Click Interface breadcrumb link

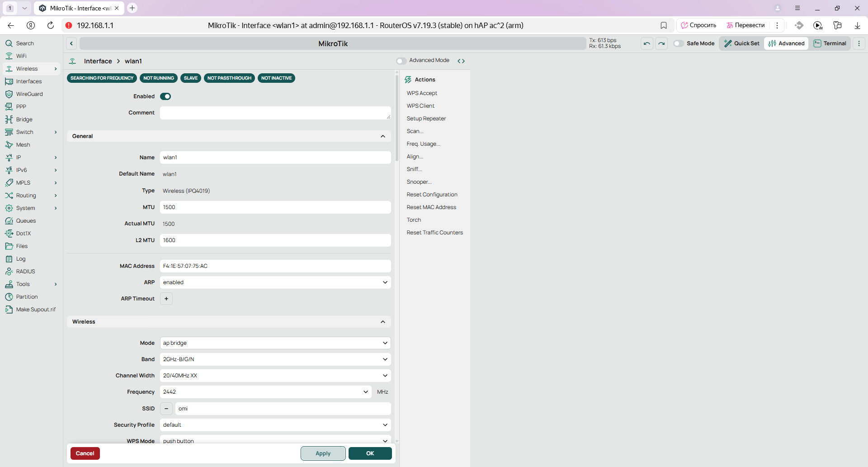point(98,61)
